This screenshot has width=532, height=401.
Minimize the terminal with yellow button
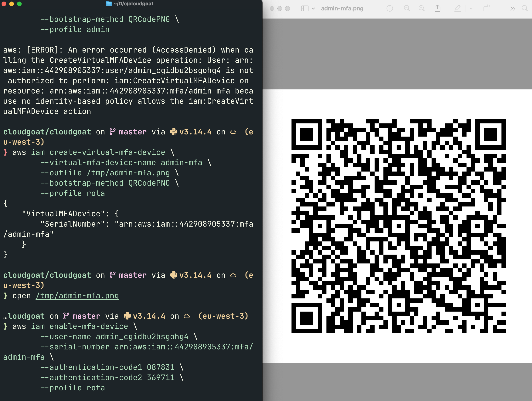tap(12, 4)
